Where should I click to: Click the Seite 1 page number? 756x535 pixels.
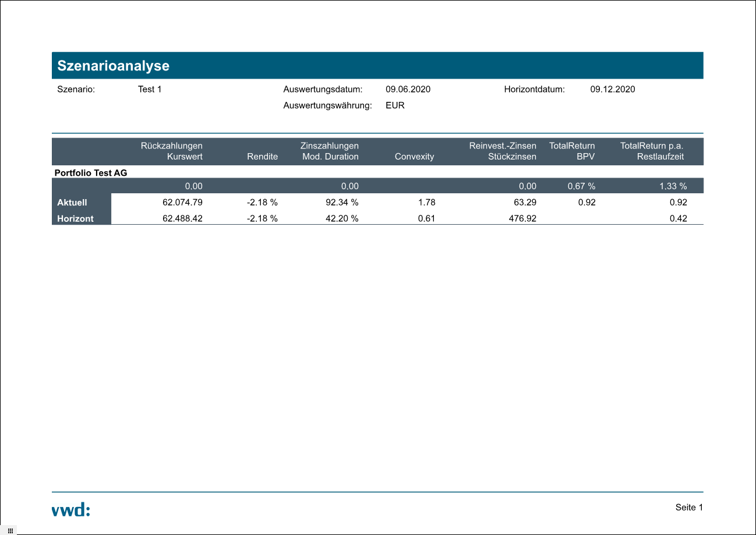689,508
